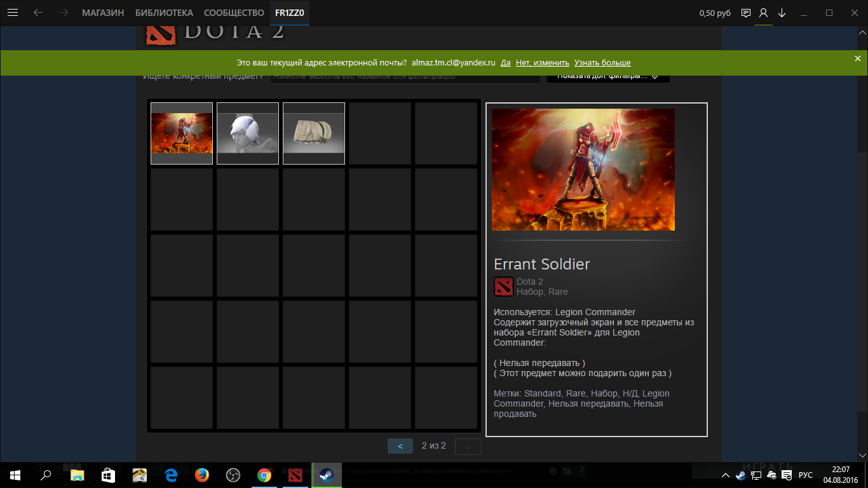This screenshot has width=868, height=488.
Task: Click the Errant Soldier large preview image
Action: [583, 170]
